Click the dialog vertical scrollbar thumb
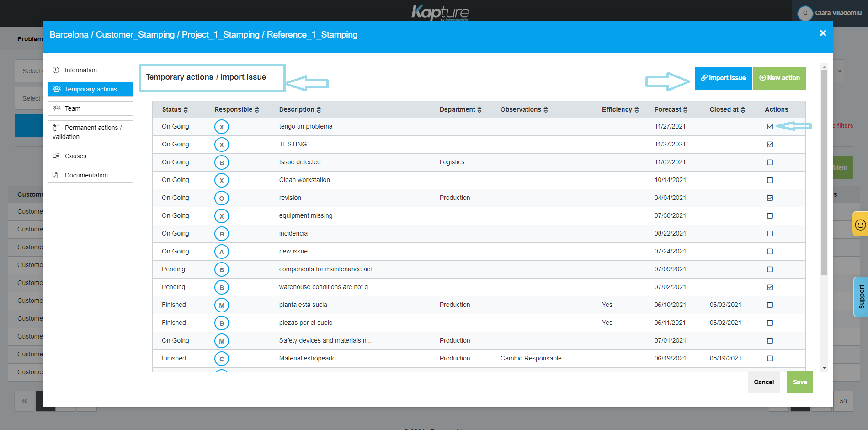 824,173
